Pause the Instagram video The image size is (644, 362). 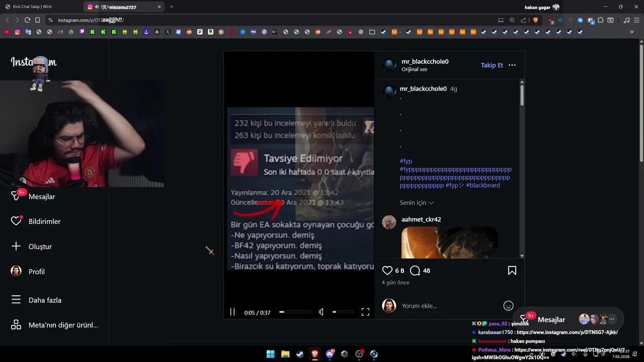click(232, 312)
